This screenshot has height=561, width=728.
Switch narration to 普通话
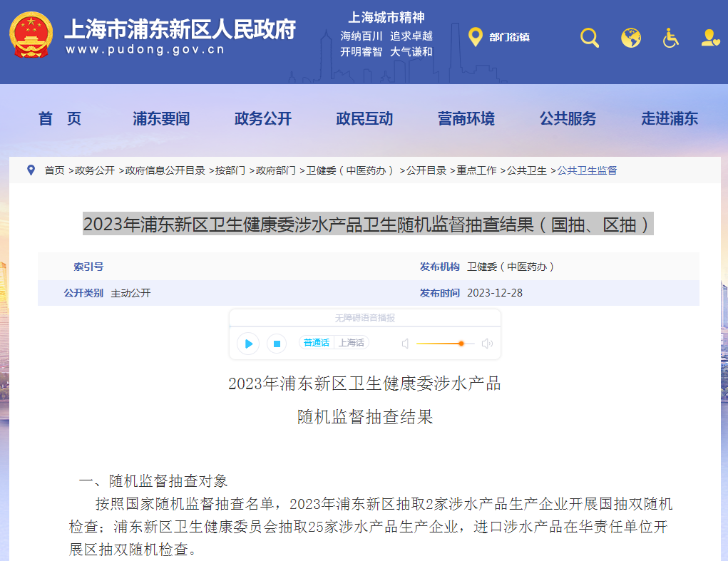(x=316, y=342)
